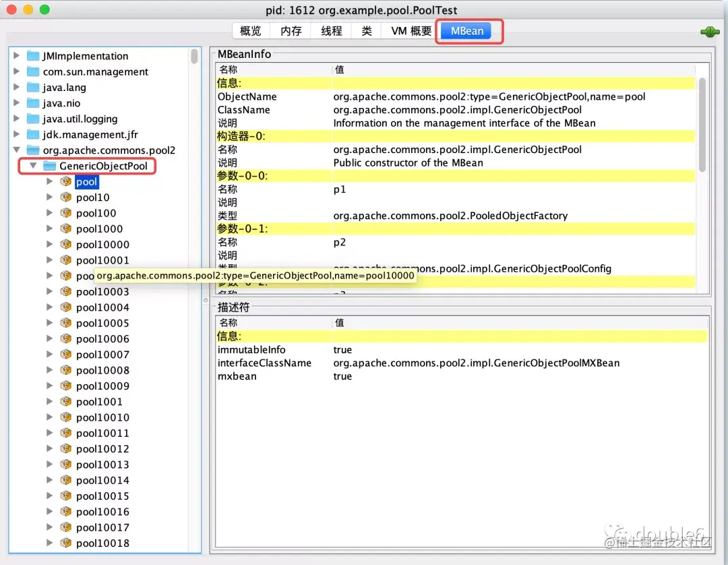Switch to the 概览 tab
The image size is (728, 565).
(251, 31)
